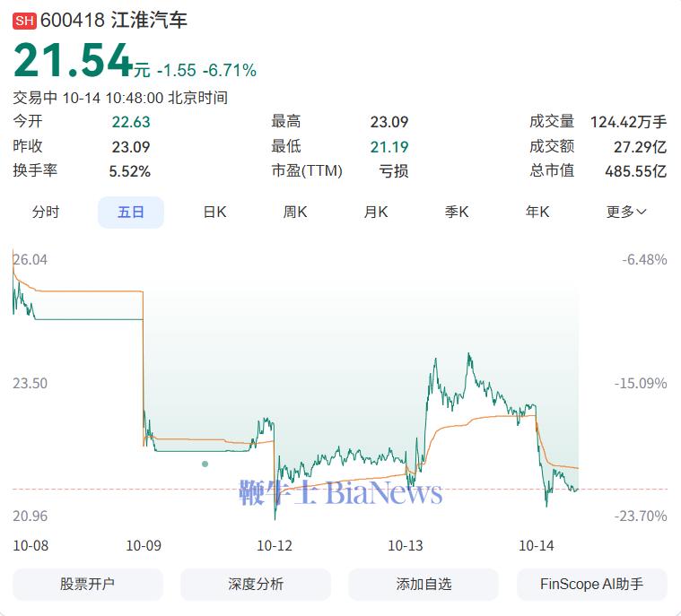Click the turnover rate 5.52%
The height and width of the screenshot is (616, 681).
(x=129, y=171)
